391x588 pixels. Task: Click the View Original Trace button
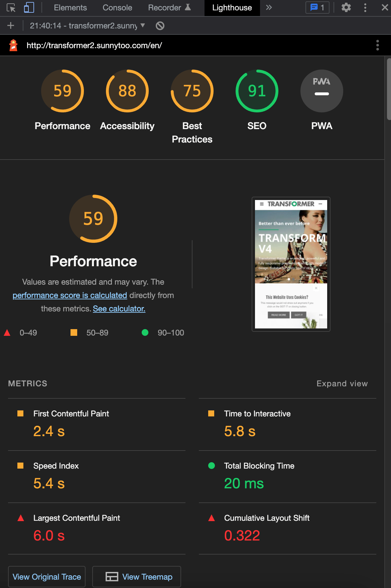point(47,577)
